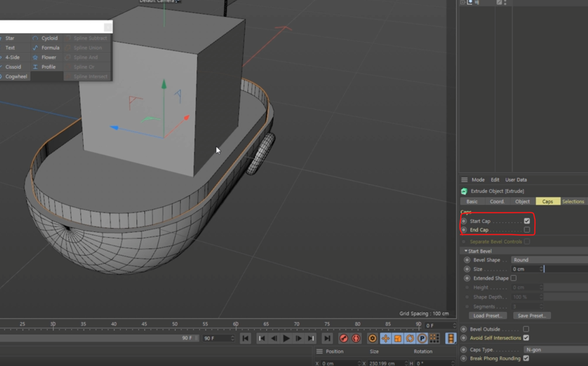
Task: Collapse the Start Bevel section
Action: pyautogui.click(x=466, y=251)
